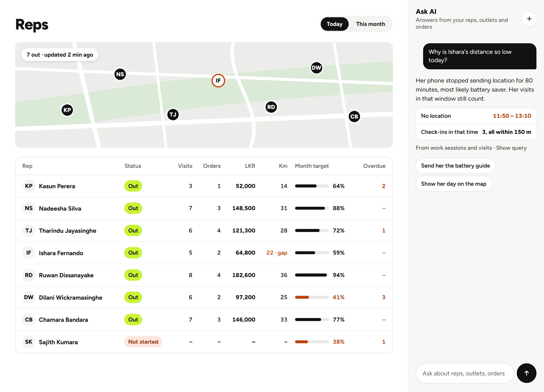The height and width of the screenshot is (392, 544).
Task: Select the CB marker on the map
Action: (x=354, y=117)
